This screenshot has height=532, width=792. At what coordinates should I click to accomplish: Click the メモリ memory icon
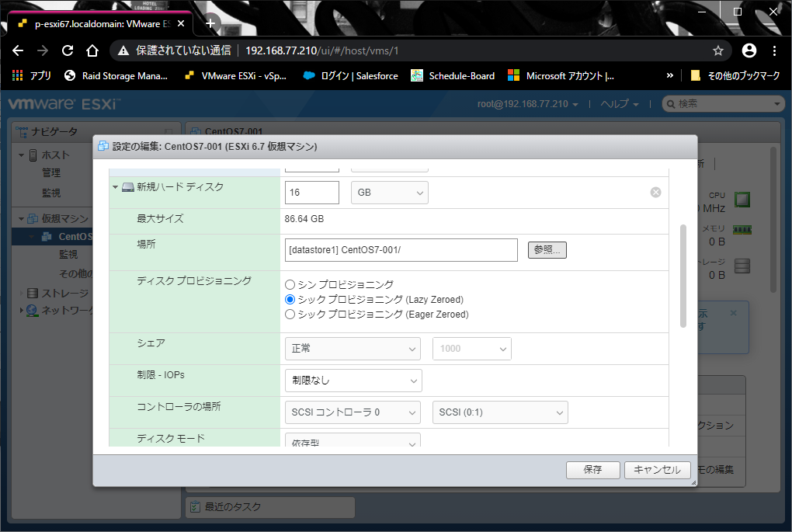(x=742, y=230)
